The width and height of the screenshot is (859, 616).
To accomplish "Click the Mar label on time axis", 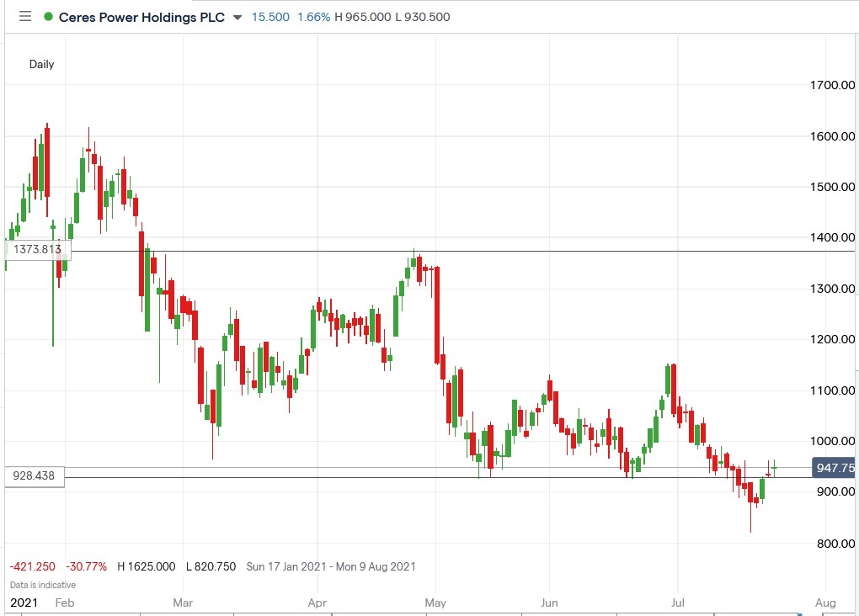I will click(183, 603).
